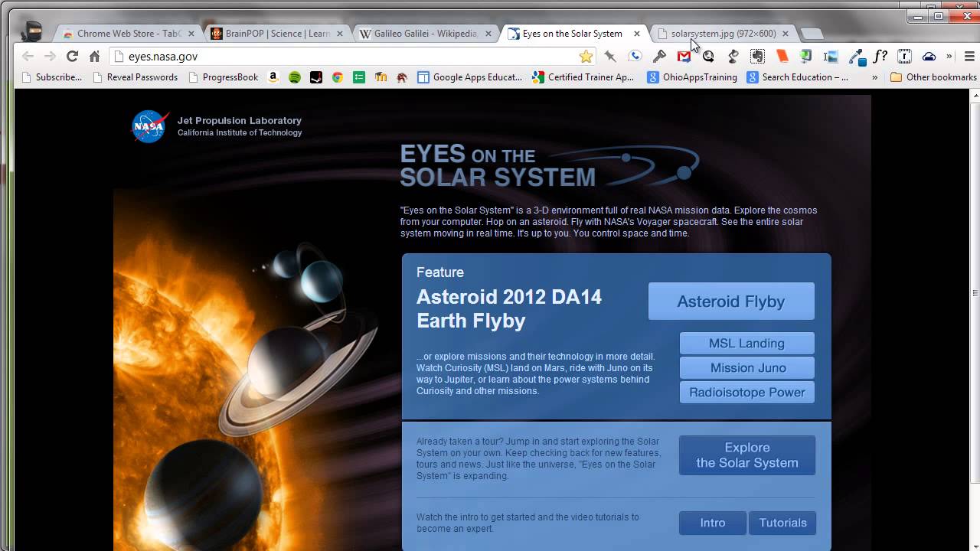
Task: Open the ProgressBook bookmark
Action: (x=224, y=77)
